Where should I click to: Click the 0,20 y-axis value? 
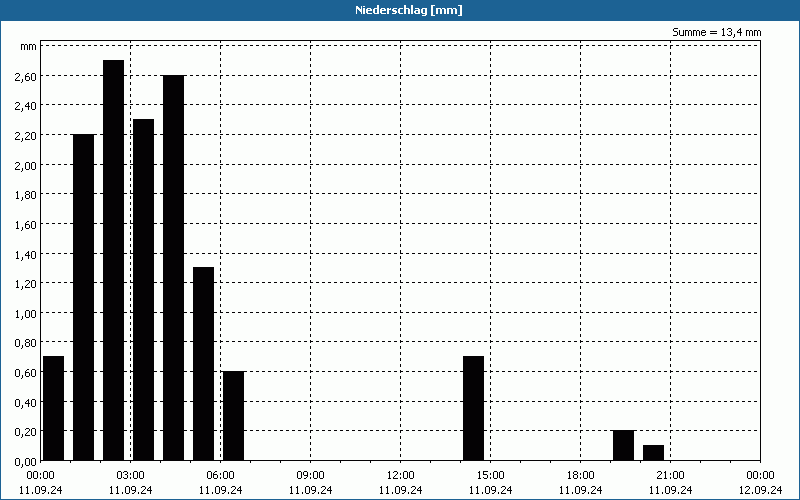(26, 432)
